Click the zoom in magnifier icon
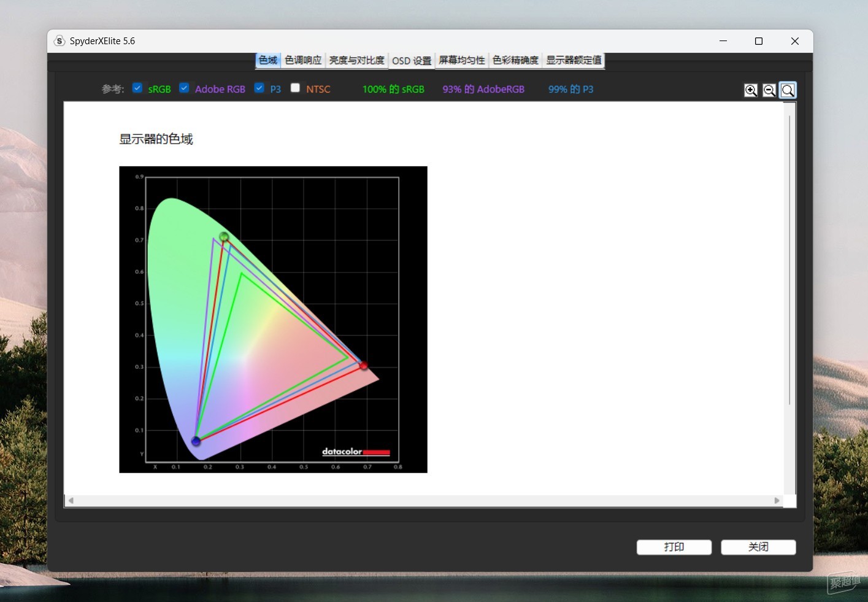This screenshot has height=602, width=868. click(751, 90)
